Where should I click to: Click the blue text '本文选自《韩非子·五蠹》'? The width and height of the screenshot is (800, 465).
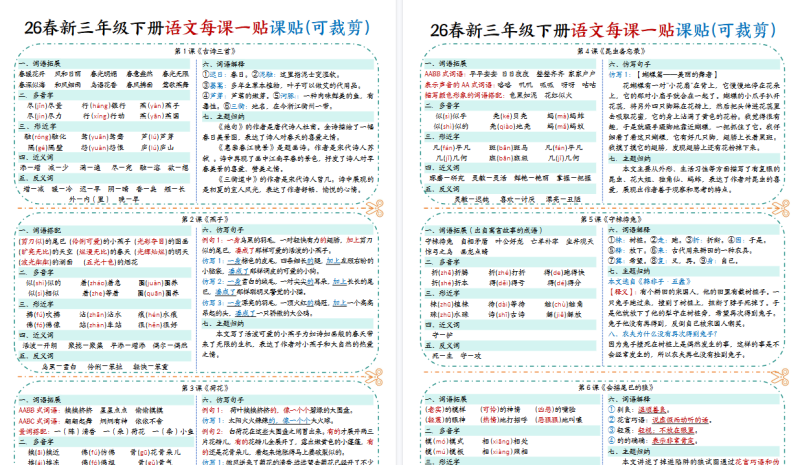pyautogui.click(x=649, y=281)
